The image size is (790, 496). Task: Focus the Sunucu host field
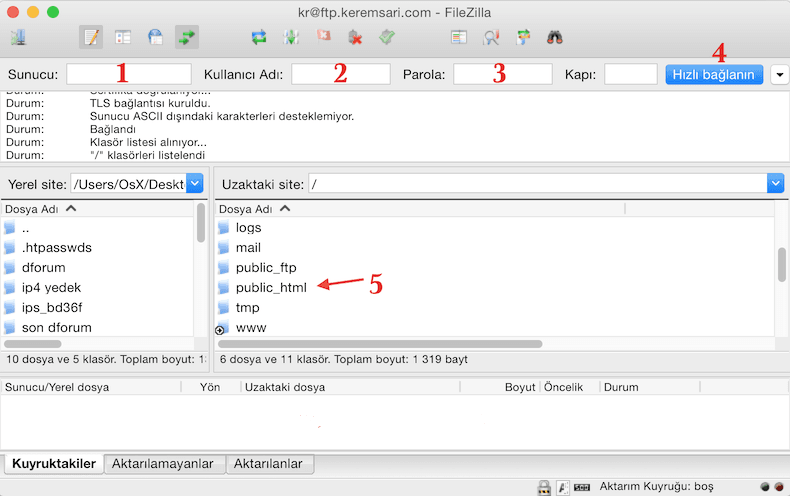click(129, 74)
